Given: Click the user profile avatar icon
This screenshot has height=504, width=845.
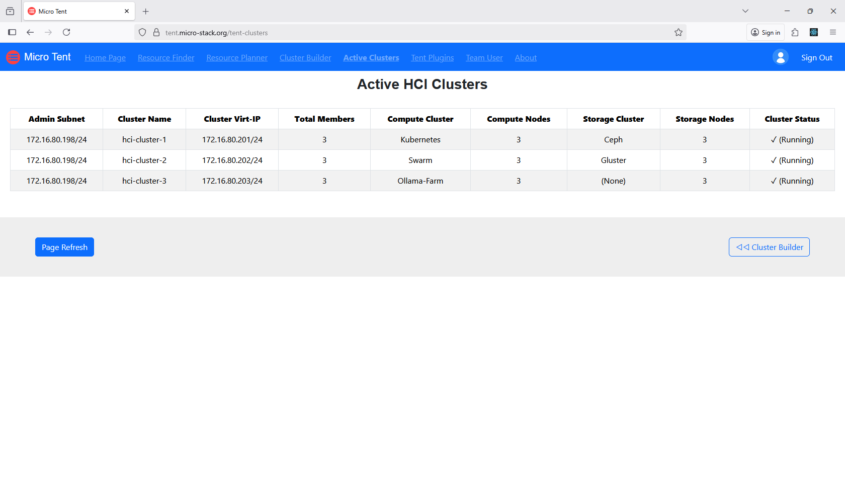Looking at the screenshot, I should point(780,57).
